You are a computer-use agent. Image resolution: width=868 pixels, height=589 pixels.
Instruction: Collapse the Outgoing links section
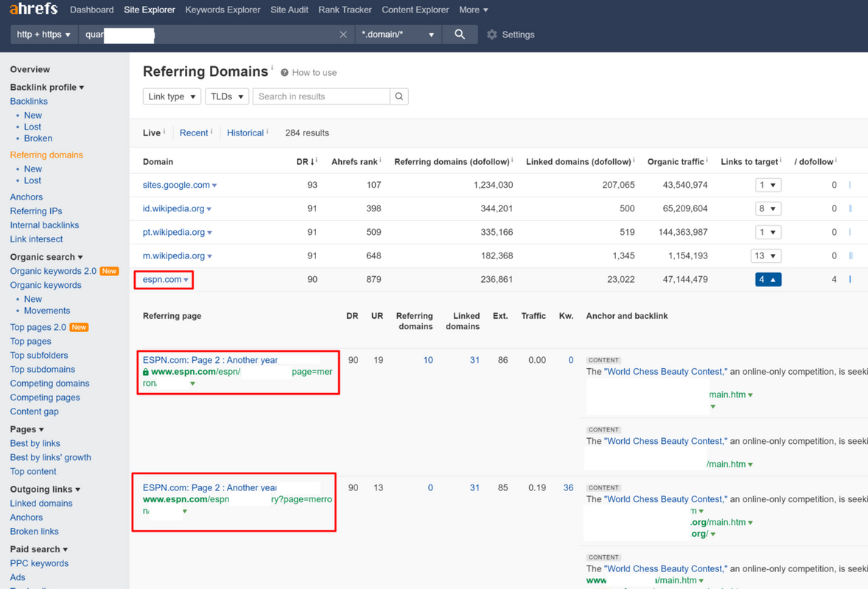click(x=46, y=489)
